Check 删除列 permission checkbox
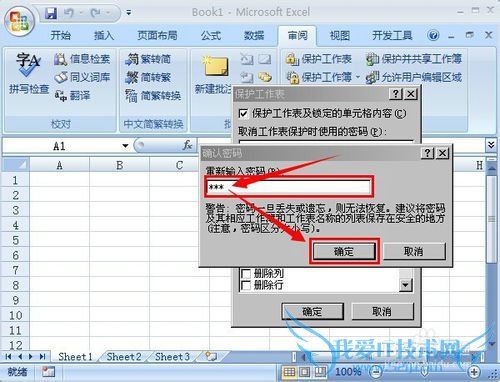 coord(246,274)
